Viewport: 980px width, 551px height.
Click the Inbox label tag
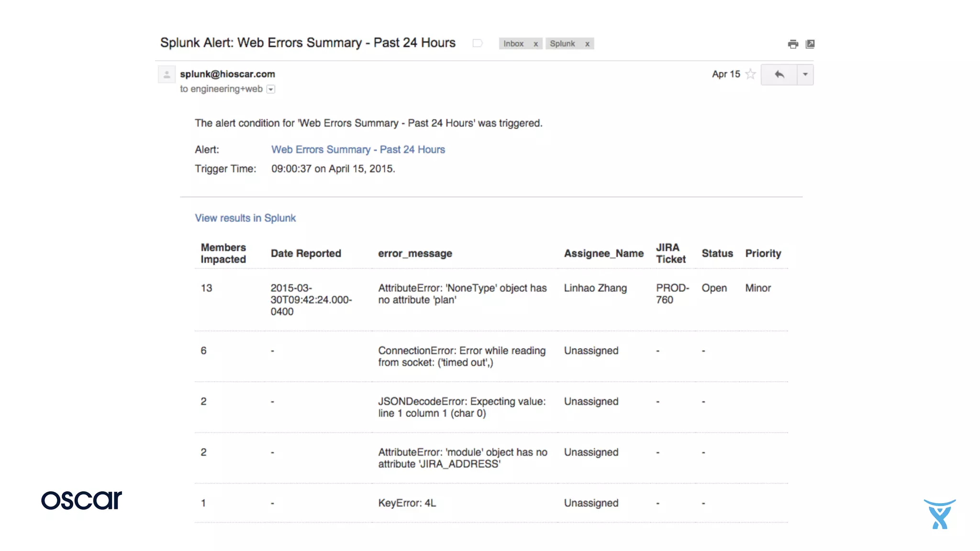(x=513, y=44)
